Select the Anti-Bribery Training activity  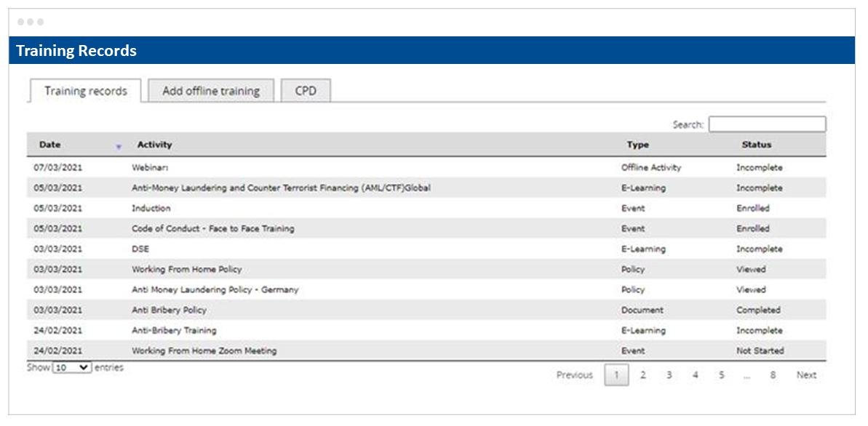coord(174,330)
